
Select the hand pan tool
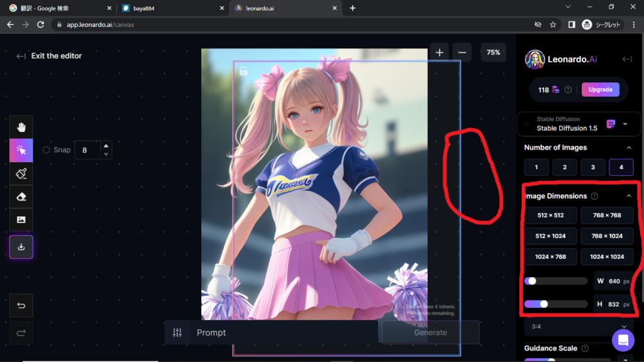21,128
